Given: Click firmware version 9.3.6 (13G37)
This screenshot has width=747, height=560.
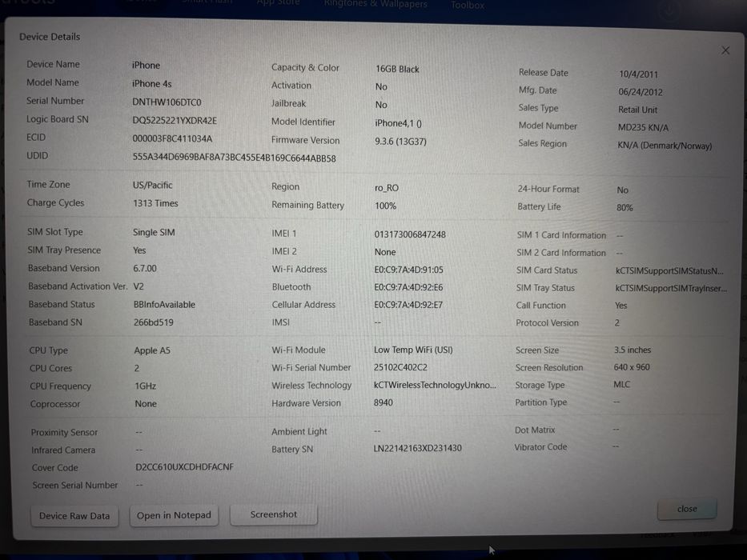Looking at the screenshot, I should point(400,142).
